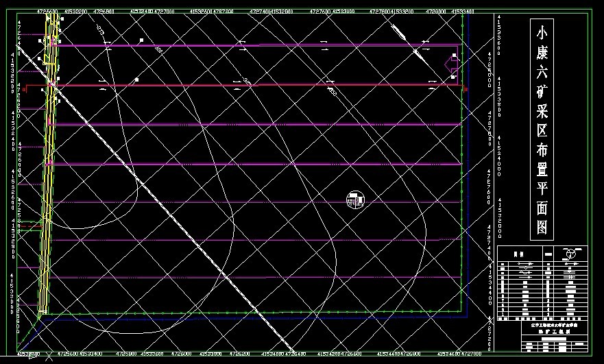The width and height of the screenshot is (604, 364).
Task: Click the 450 contour line label
Action: [x=332, y=92]
